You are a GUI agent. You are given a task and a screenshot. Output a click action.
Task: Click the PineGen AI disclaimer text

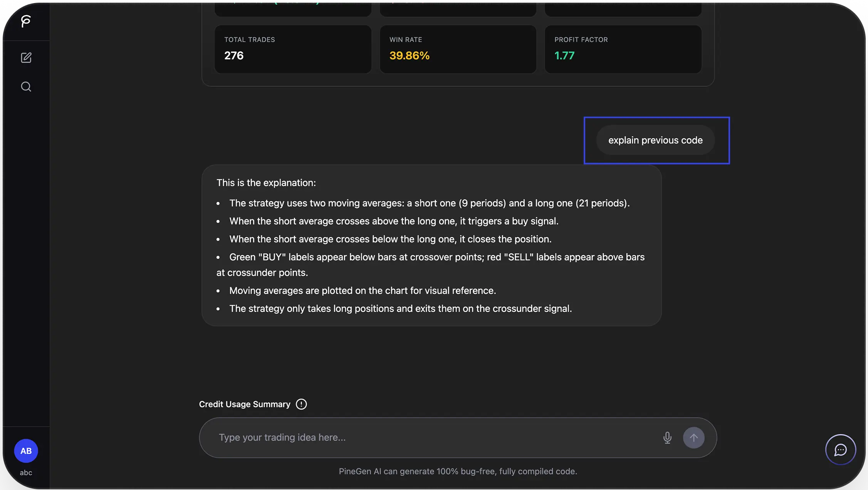click(x=458, y=472)
